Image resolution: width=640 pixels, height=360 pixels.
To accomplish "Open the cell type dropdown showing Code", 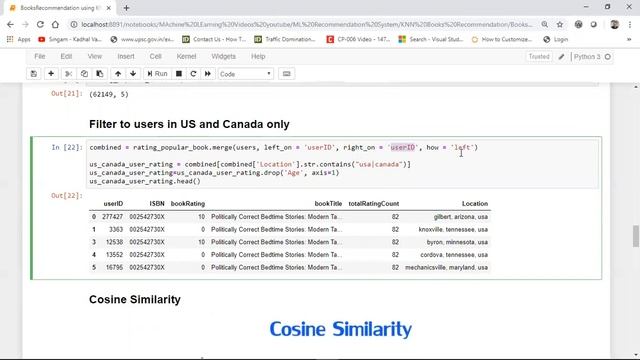I will [245, 74].
